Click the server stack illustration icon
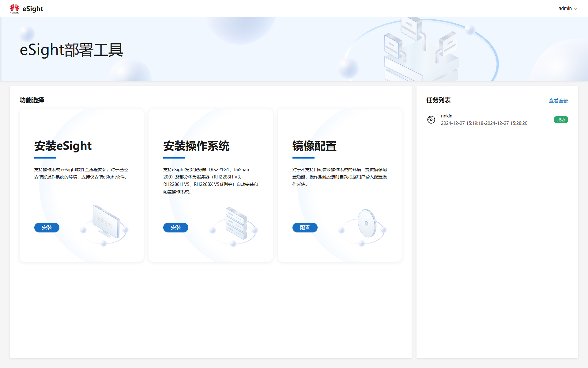Screen dimensions: 588x368 [x=236, y=223]
